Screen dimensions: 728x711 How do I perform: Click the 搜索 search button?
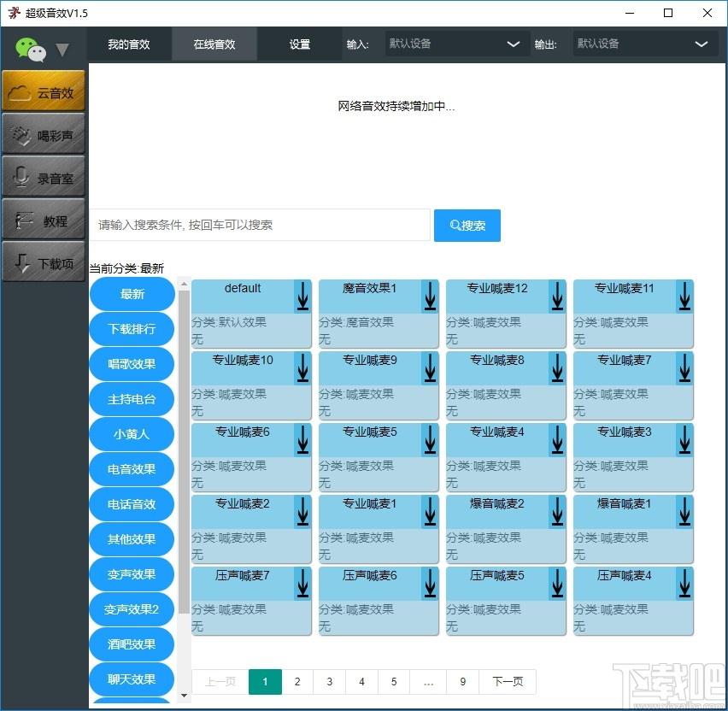click(x=467, y=226)
